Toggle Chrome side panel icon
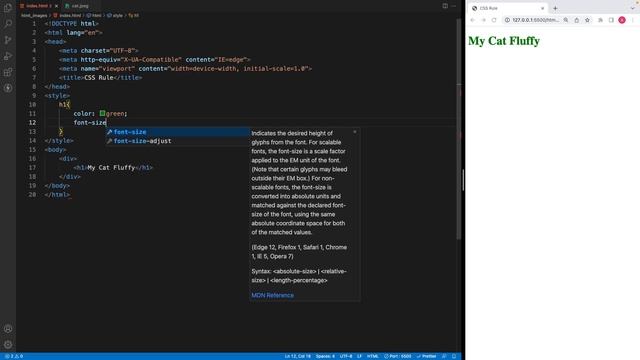 611,20
